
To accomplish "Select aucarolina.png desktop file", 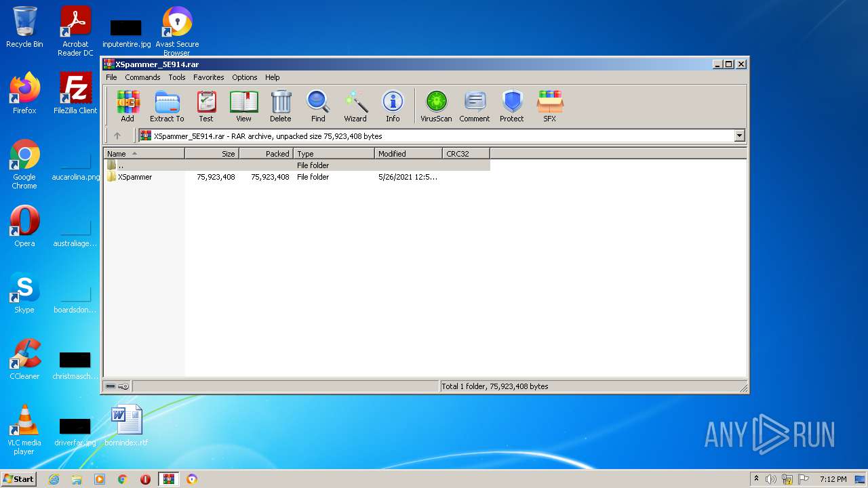I will coord(75,168).
